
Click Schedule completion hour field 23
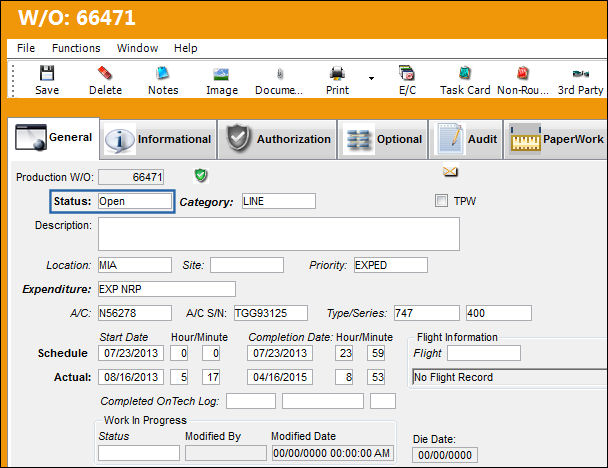coord(344,353)
